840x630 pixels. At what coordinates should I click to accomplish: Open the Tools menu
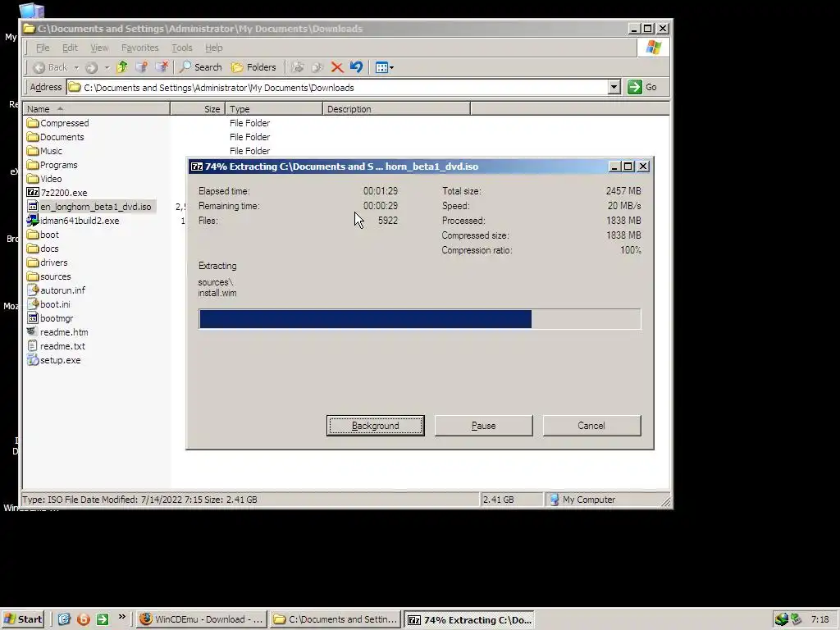click(x=181, y=48)
